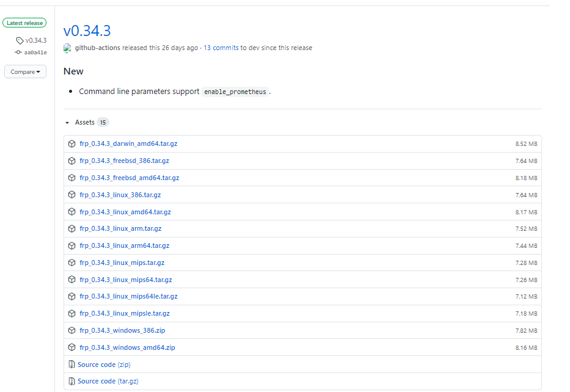This screenshot has width=570, height=392.
Task: Open commit aa0a41e
Action: point(35,53)
